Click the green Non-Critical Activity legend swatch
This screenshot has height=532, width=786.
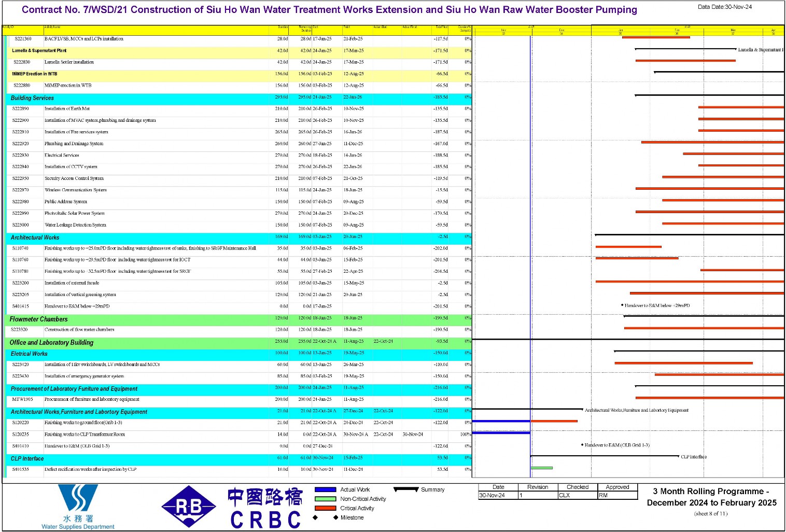click(x=326, y=499)
